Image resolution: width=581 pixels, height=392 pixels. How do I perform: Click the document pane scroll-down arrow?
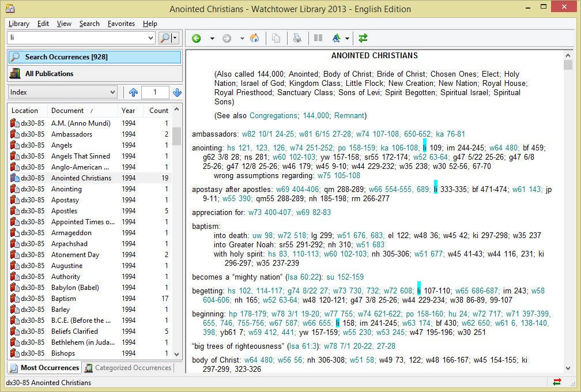click(x=568, y=368)
